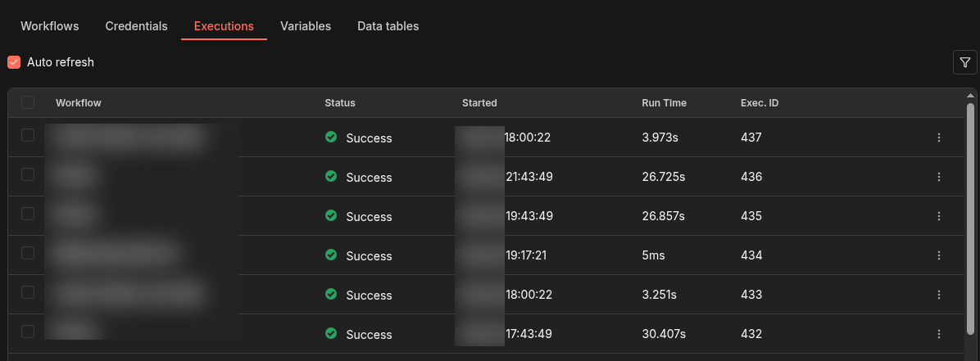Select the checkbox for execution 433
This screenshot has height=361, width=980.
(28, 292)
